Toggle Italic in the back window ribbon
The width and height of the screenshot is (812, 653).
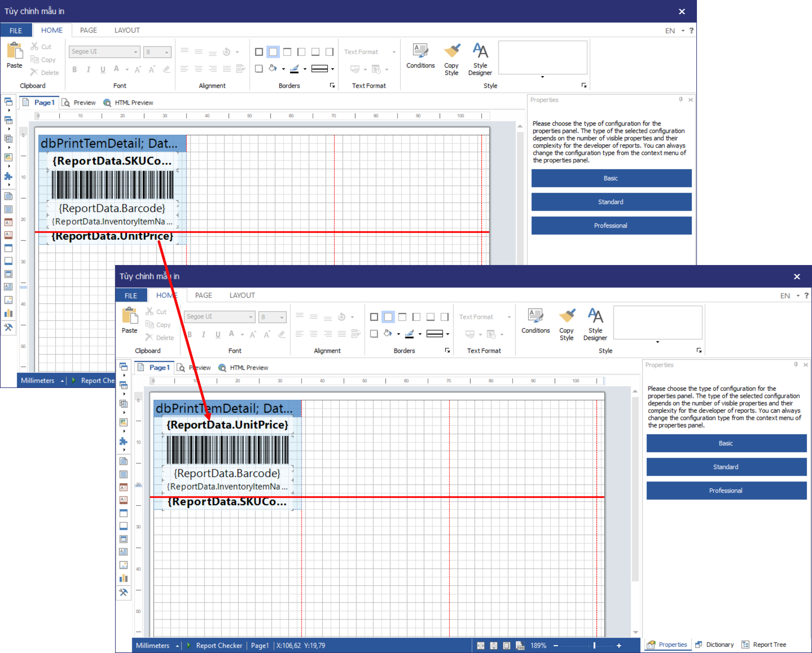coord(88,69)
